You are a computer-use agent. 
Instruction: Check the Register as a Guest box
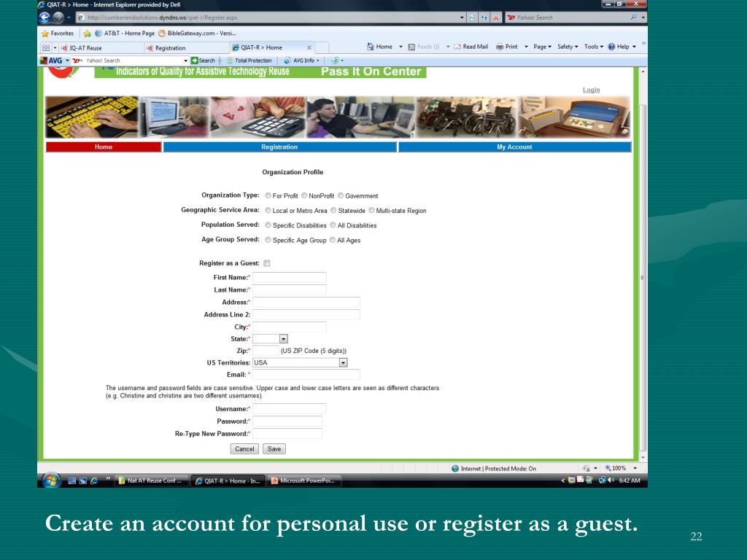[267, 263]
